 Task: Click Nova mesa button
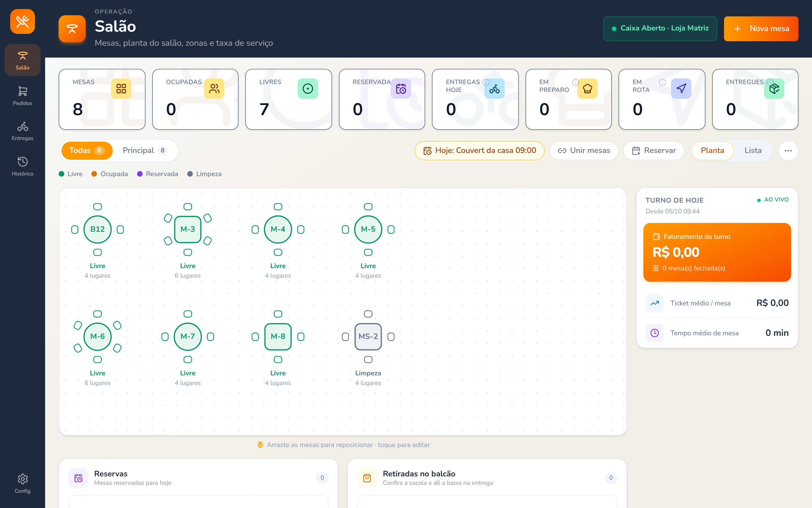pos(761,29)
